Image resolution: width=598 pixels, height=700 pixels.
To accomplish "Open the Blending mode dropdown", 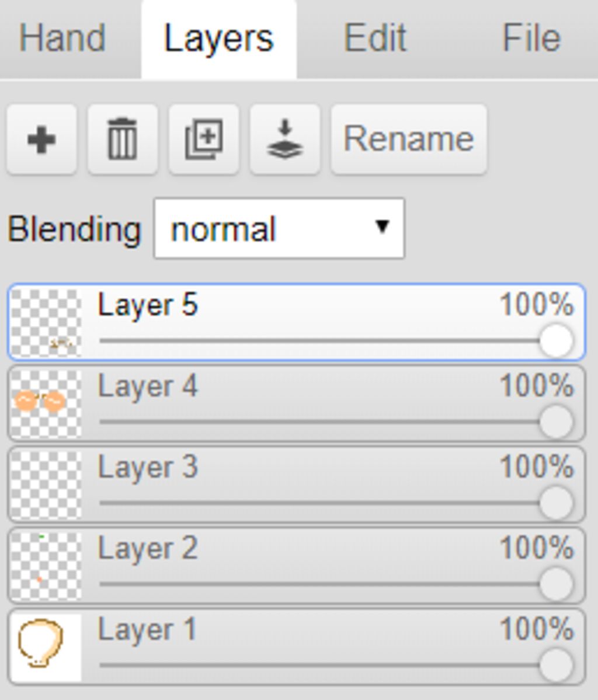I will coord(279,229).
